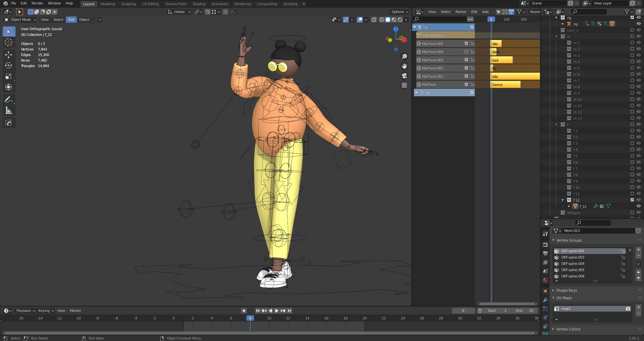This screenshot has height=341, width=644.
Task: Click the zoom magnifier viewport gizmo
Action: (x=404, y=57)
